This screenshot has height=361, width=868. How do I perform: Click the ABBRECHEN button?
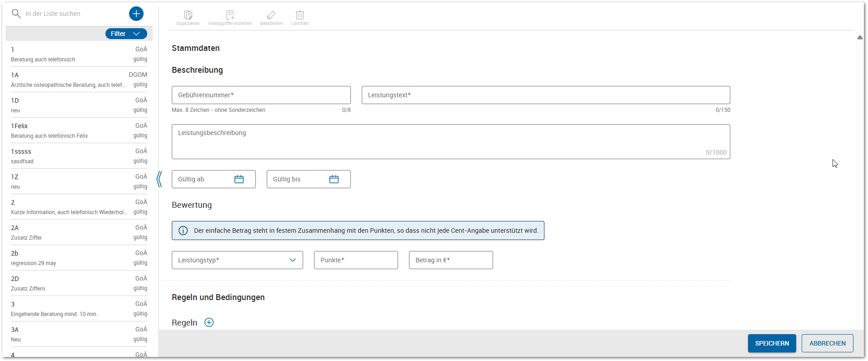point(827,343)
